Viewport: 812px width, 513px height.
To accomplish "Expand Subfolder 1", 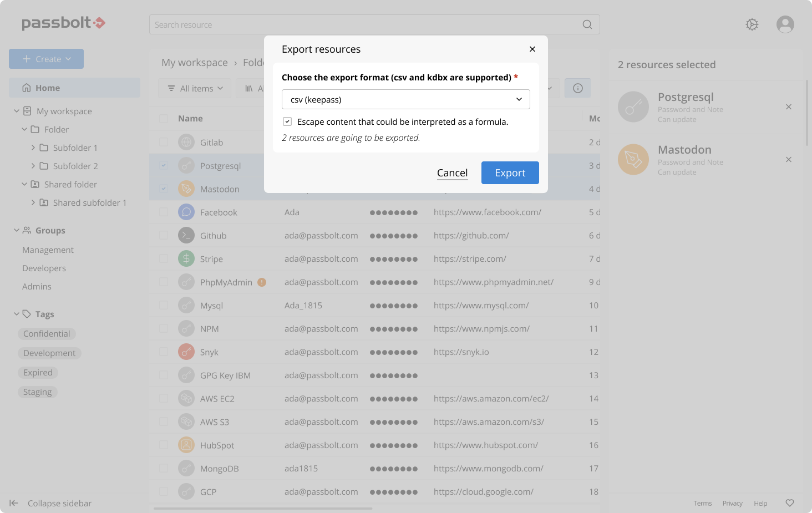I will (x=33, y=148).
